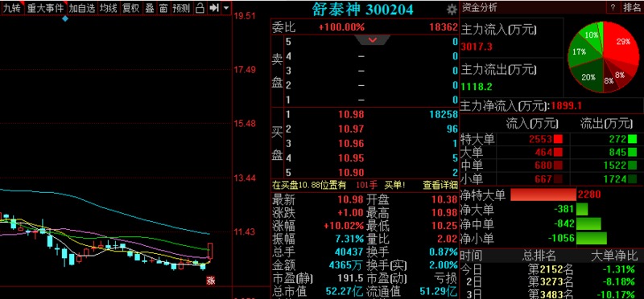Click buy level 1 volume 18258
This screenshot has width=644, height=299.
444,114
